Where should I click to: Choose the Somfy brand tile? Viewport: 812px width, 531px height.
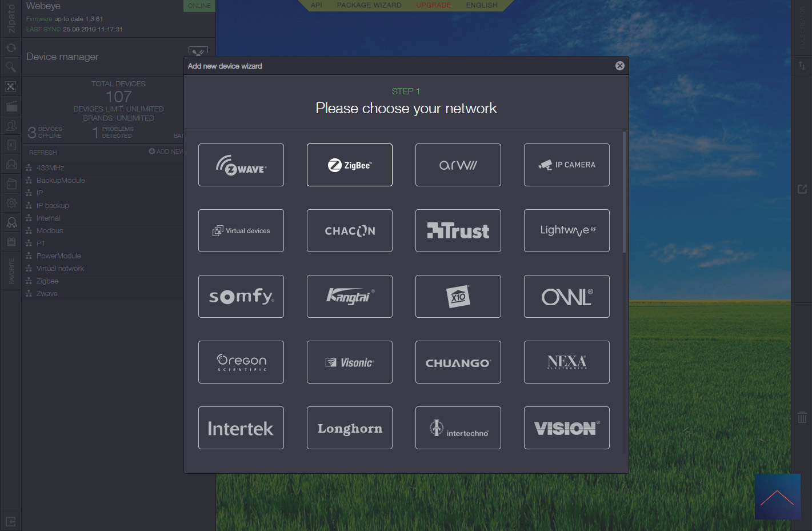[x=241, y=296]
